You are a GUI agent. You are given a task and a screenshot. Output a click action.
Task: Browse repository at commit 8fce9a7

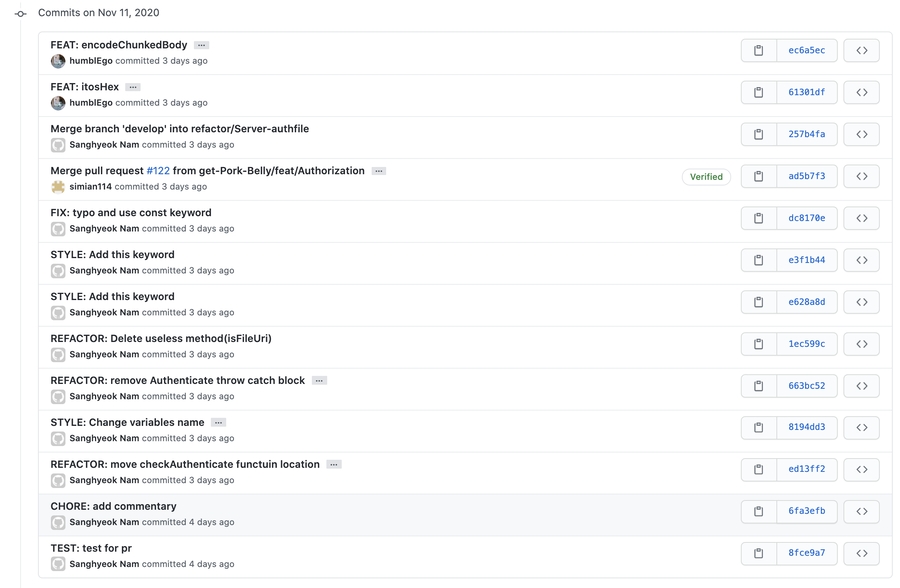[x=861, y=553]
